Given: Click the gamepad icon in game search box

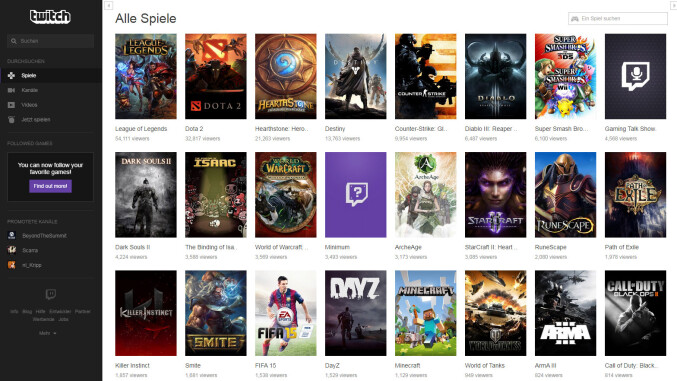Looking at the screenshot, I should (575, 19).
